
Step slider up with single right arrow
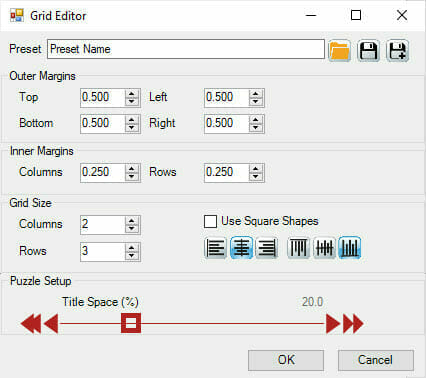pyautogui.click(x=333, y=323)
